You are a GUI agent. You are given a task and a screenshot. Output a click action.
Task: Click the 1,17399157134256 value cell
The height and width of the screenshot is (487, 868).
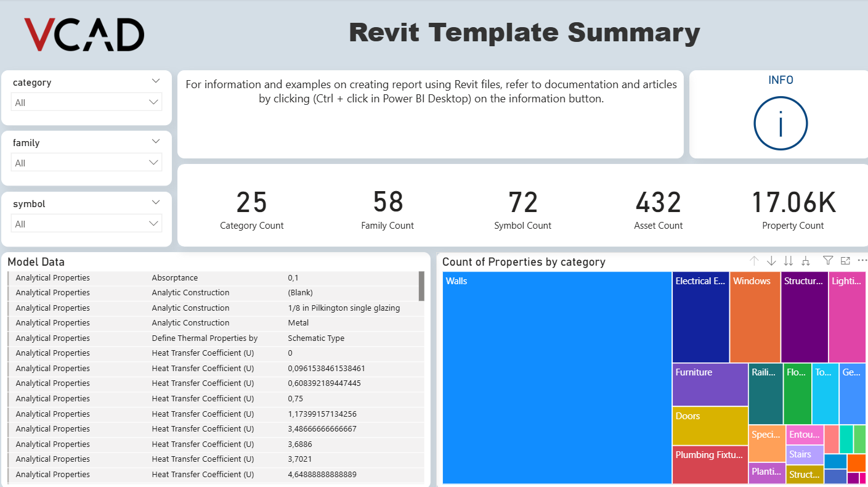pos(322,414)
